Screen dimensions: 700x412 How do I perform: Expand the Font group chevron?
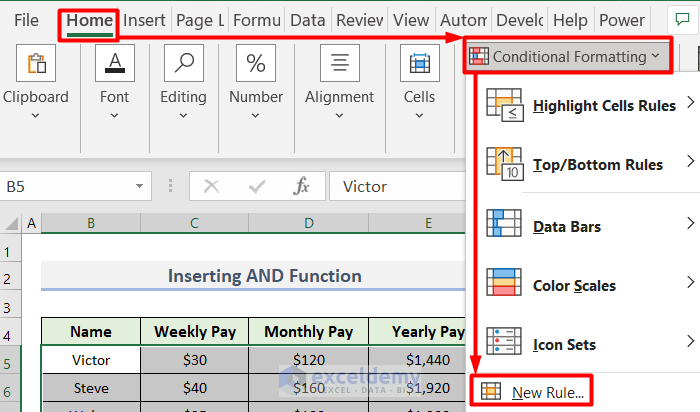tap(114, 116)
